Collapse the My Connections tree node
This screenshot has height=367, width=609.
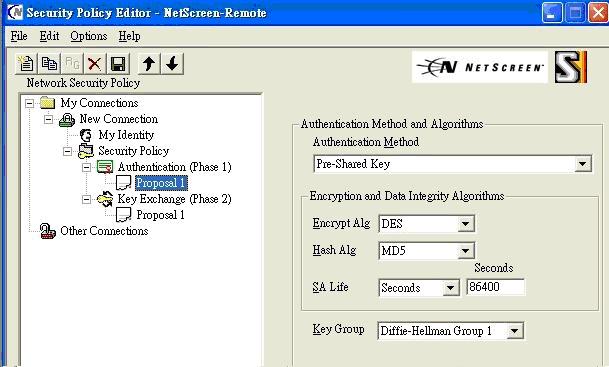pos(29,103)
